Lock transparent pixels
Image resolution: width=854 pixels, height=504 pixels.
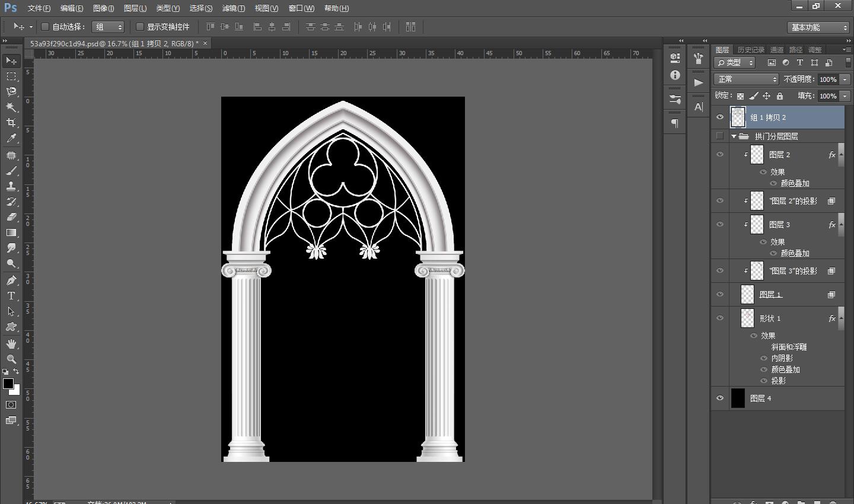740,96
